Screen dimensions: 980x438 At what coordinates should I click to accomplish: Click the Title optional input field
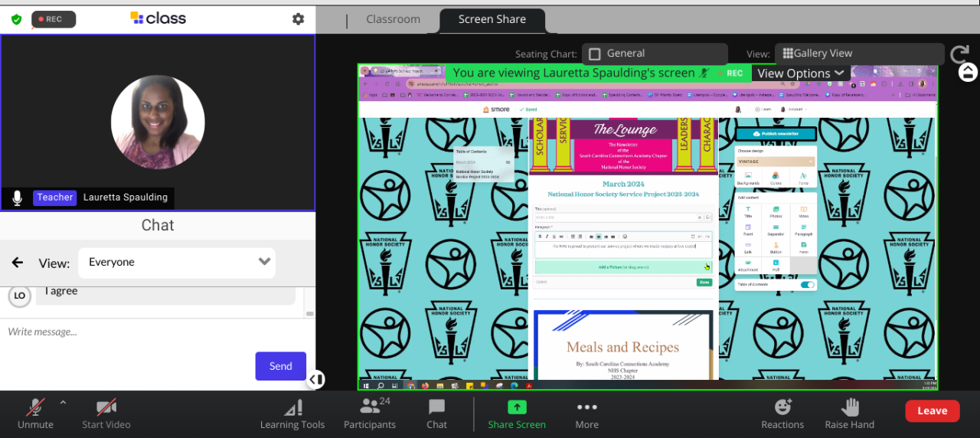coord(623,218)
